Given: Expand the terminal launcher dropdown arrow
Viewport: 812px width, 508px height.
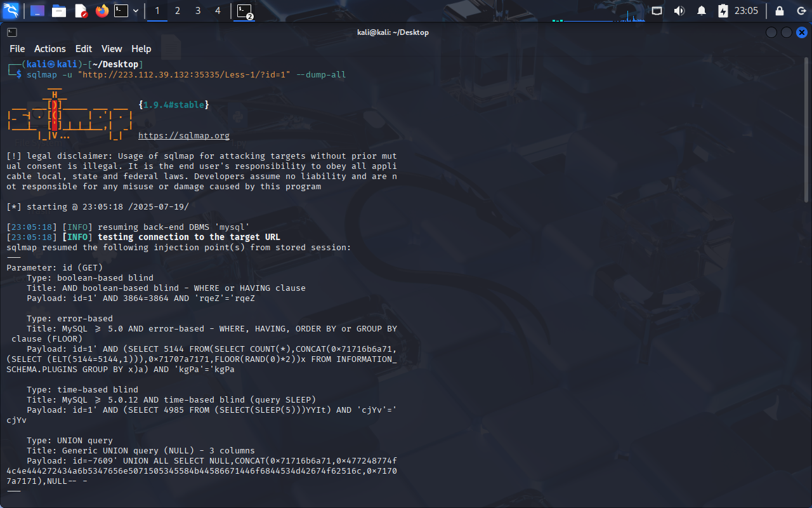Looking at the screenshot, I should tap(136, 11).
